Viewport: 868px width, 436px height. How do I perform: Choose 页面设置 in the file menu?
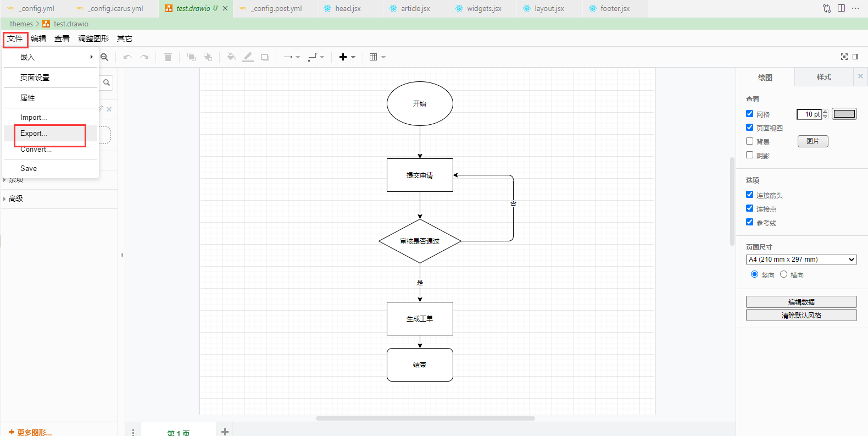coord(51,78)
